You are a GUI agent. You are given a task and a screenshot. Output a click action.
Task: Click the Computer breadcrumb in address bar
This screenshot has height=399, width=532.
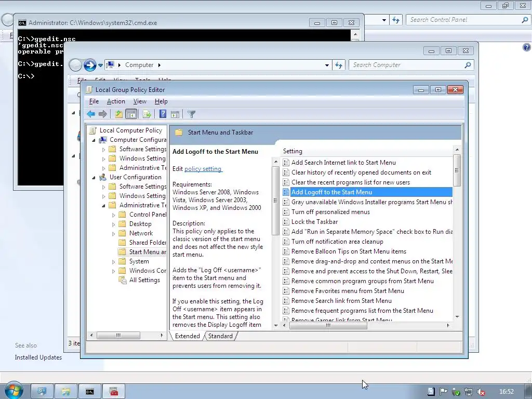[139, 65]
